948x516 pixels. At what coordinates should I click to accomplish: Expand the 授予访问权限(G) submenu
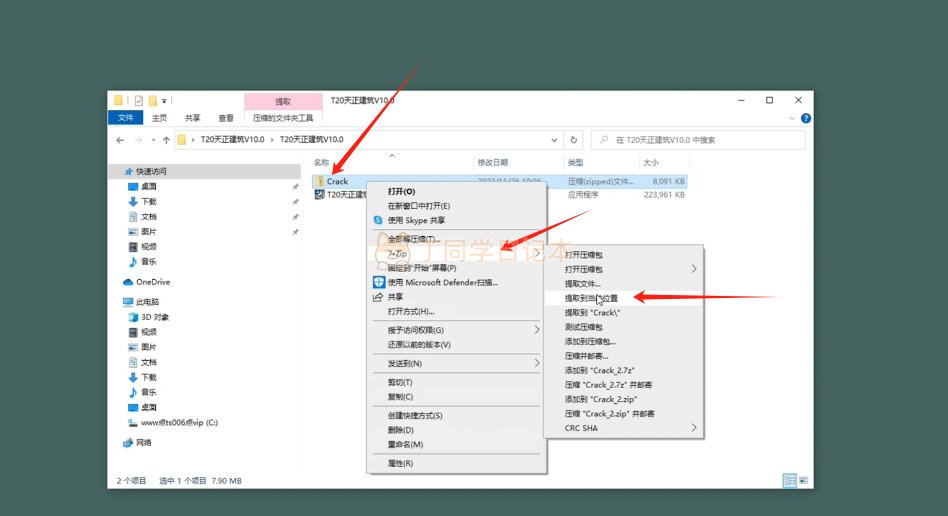pos(536,330)
